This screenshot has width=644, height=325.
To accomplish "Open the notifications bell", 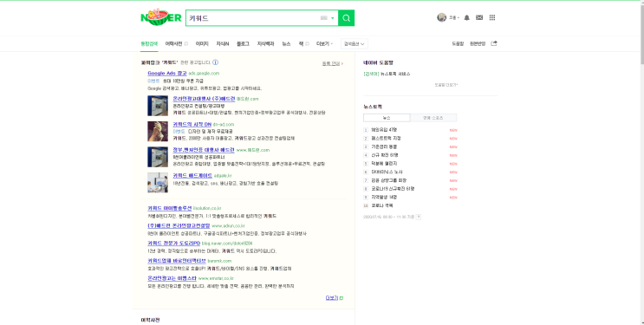I will 466,17.
